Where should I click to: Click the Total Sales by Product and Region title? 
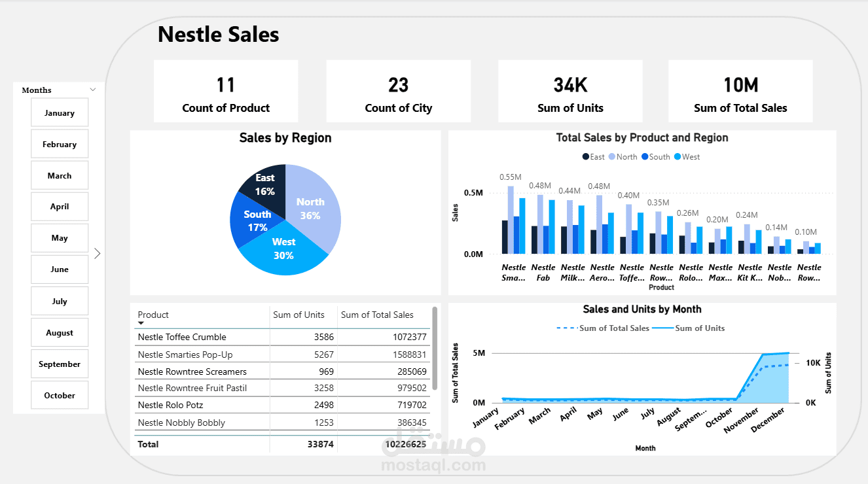point(642,138)
